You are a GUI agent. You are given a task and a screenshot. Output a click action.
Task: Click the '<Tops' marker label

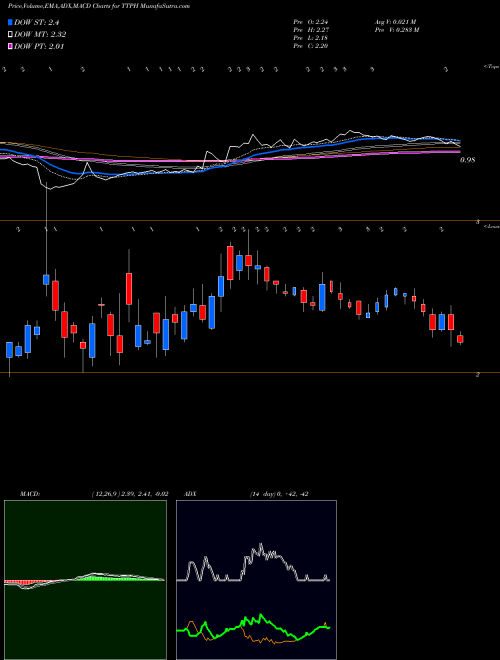[491, 67]
